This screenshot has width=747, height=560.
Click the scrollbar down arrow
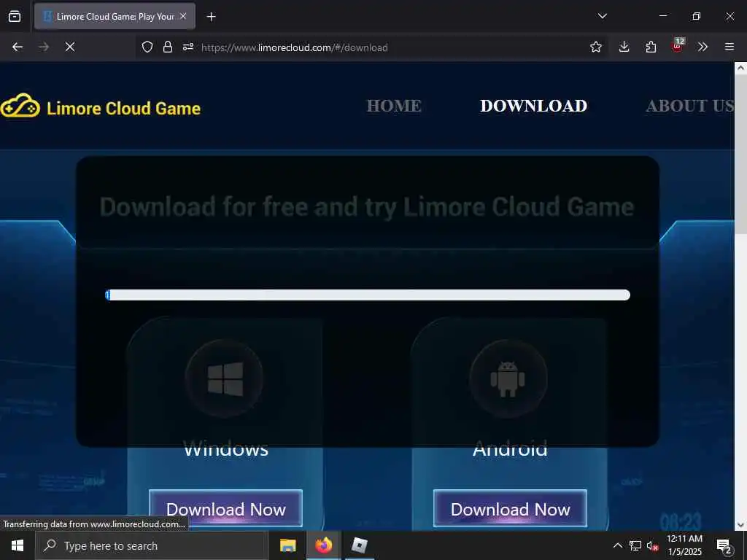(x=740, y=525)
